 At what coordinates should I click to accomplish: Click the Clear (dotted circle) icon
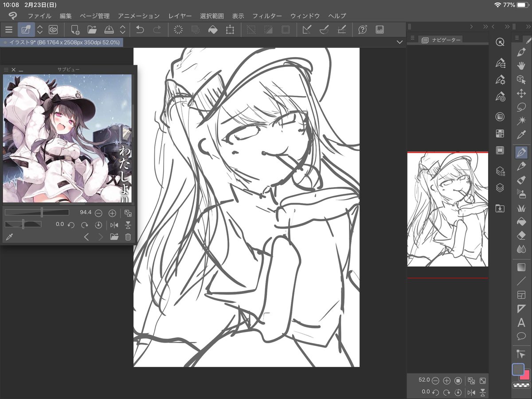(178, 30)
